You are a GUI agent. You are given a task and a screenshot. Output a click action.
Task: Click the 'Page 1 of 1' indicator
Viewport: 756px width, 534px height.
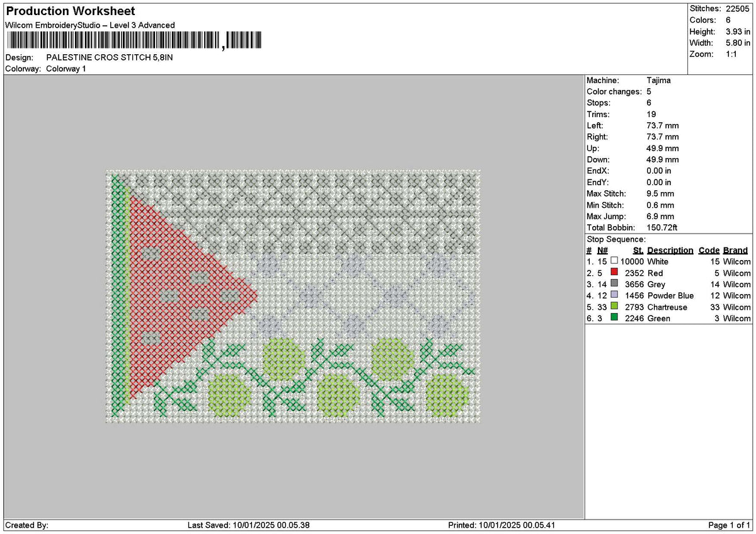730,525
